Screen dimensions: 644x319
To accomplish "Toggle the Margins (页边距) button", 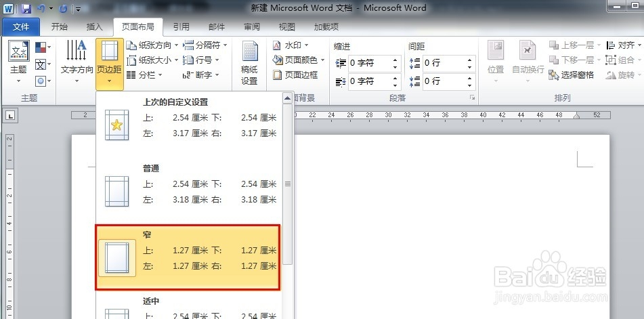I will (109, 64).
